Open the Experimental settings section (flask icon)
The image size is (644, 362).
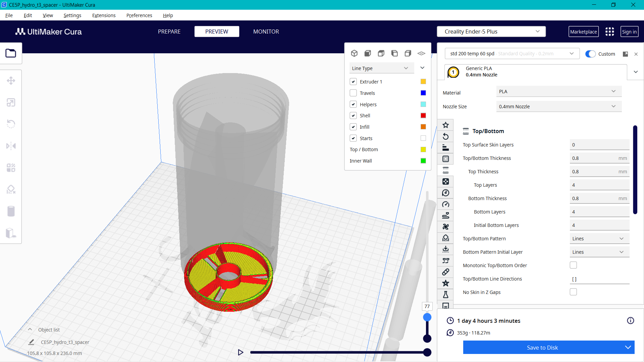[445, 295]
